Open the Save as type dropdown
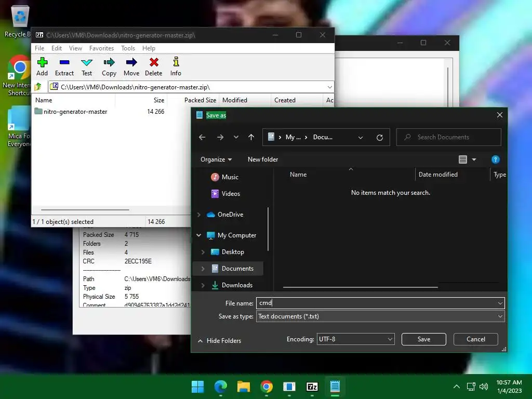 point(500,316)
